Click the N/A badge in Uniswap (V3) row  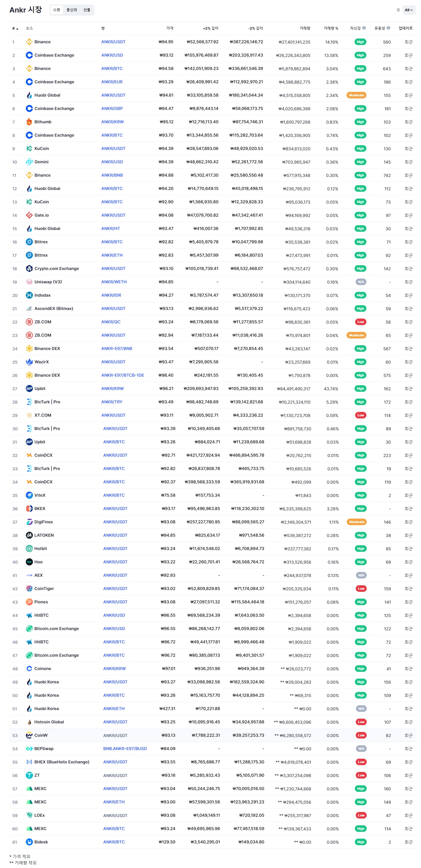click(360, 282)
